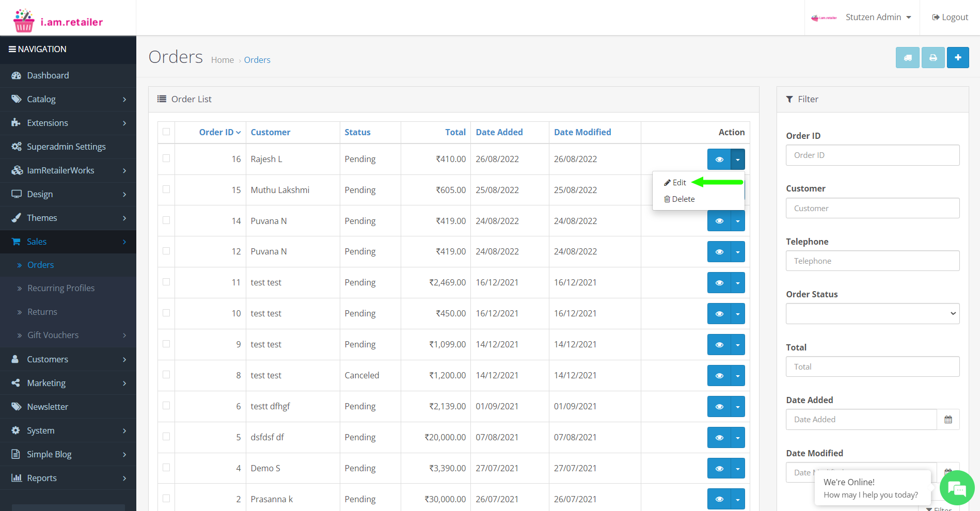
Task: Click the Dashboard icon in the sidebar
Action: (x=17, y=75)
